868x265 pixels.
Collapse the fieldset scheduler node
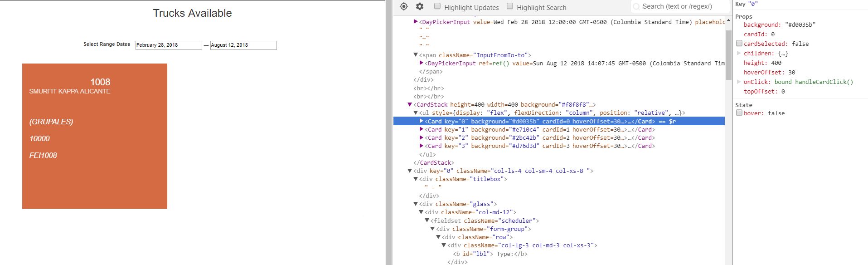coord(427,220)
